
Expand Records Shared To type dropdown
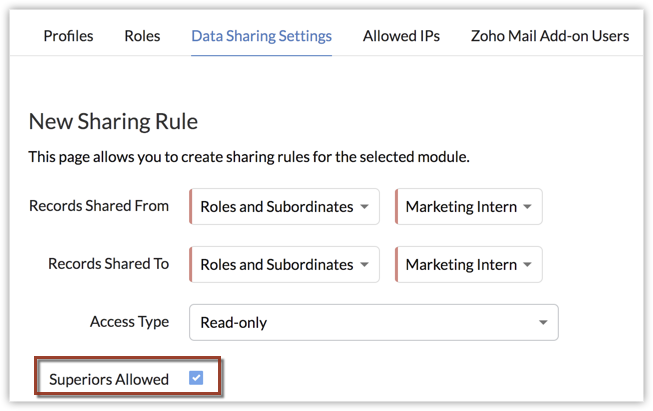point(284,265)
